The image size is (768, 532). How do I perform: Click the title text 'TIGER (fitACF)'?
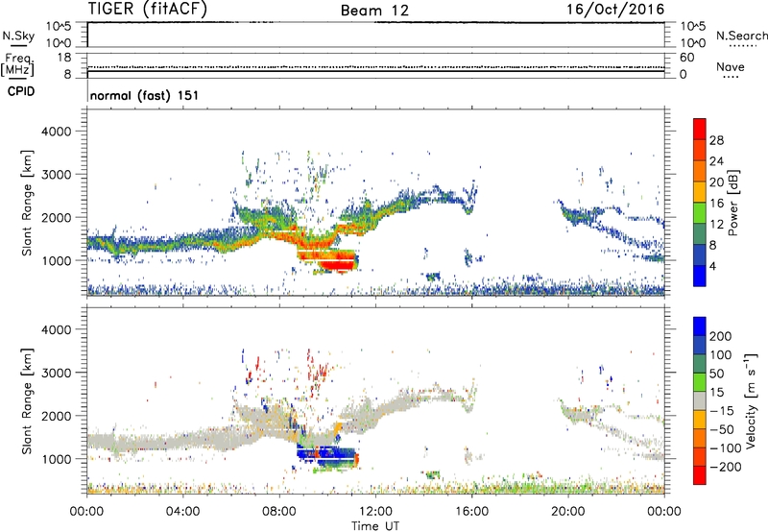point(148,9)
